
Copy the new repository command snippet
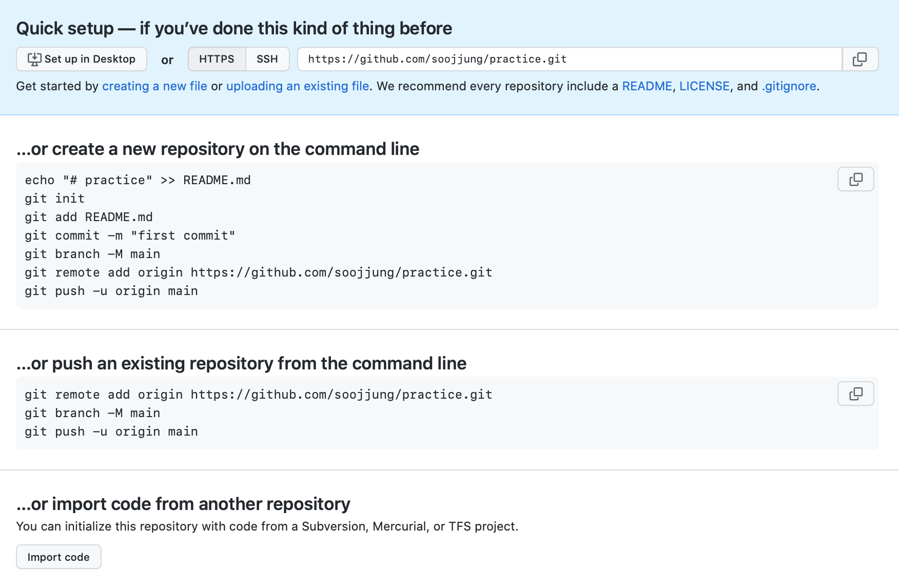(x=855, y=179)
